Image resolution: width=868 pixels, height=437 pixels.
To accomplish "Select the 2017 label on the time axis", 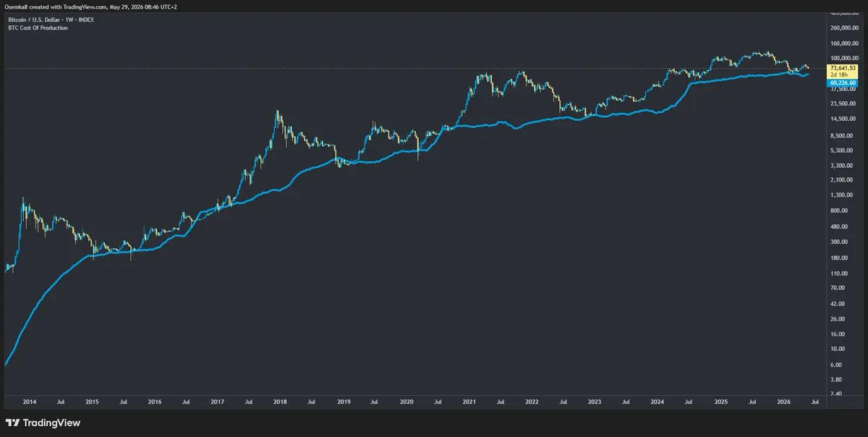I will pyautogui.click(x=218, y=400).
